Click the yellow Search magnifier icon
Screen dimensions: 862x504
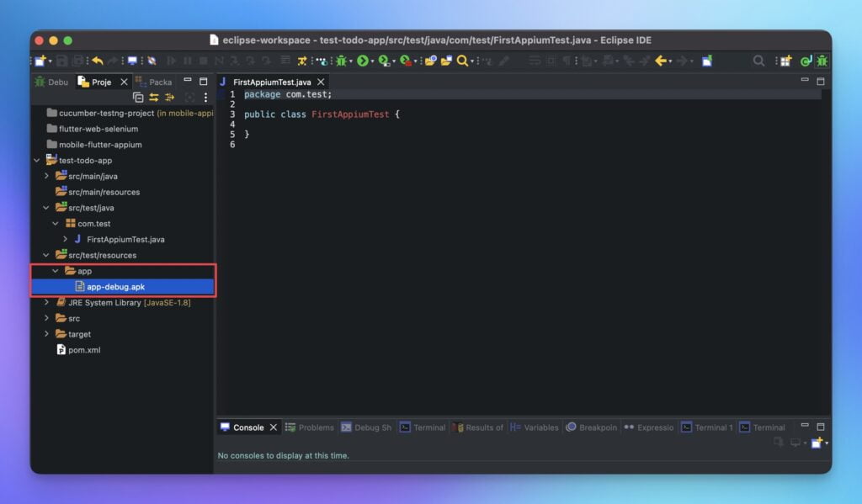click(462, 61)
